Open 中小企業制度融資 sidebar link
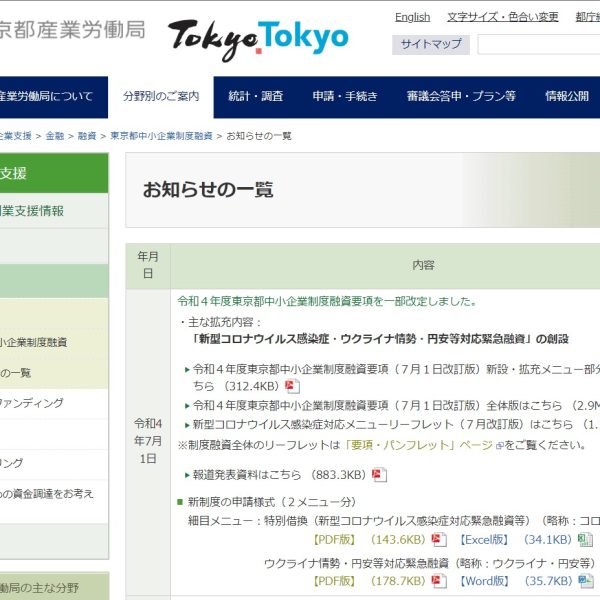The image size is (600, 600). point(34,342)
